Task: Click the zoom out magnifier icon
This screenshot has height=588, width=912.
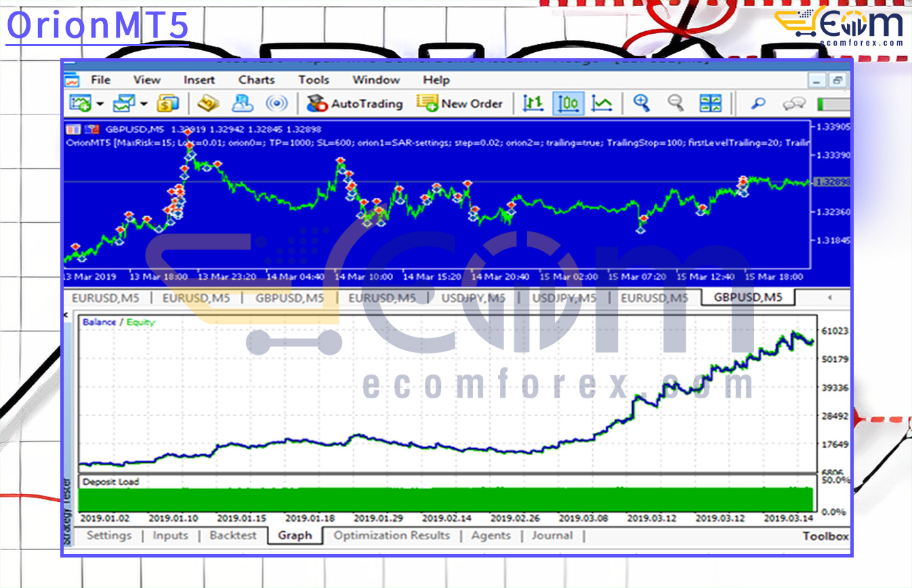Action: coord(676,103)
